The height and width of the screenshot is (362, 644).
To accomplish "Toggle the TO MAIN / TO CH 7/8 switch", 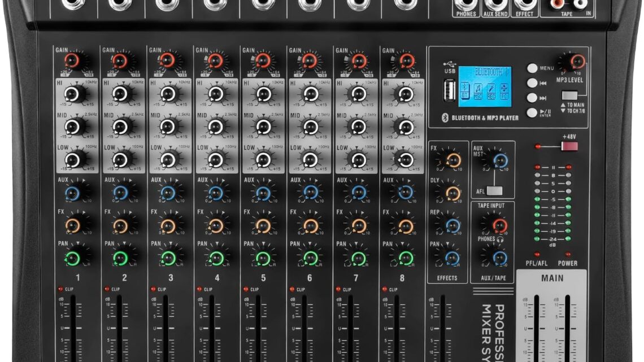I will point(570,95).
